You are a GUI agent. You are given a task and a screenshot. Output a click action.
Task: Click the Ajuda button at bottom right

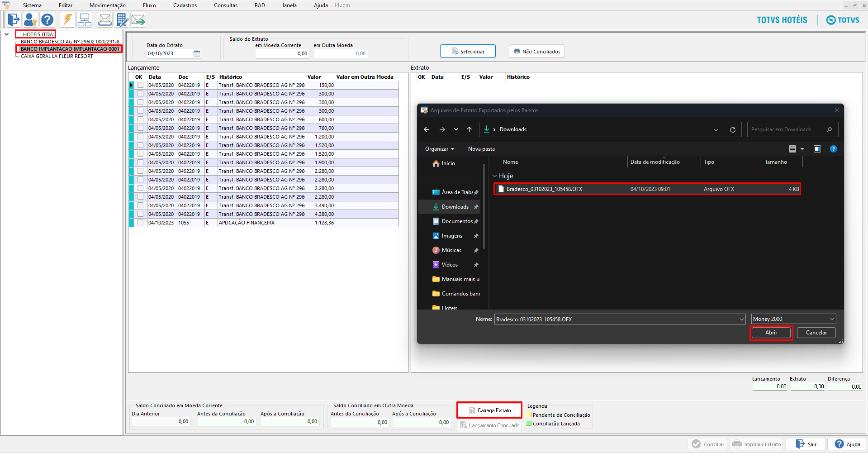pos(848,444)
